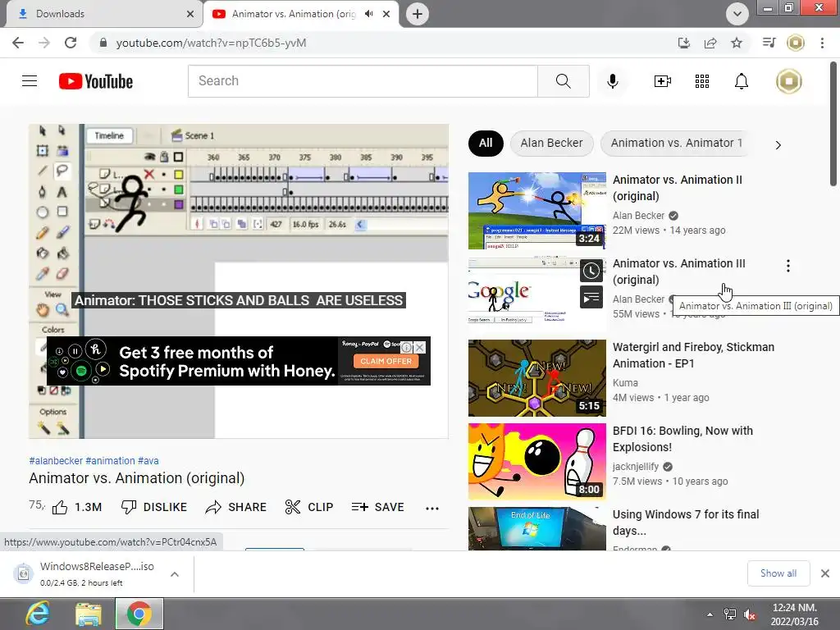Open the YouTube apps grid
Screen dimensions: 840x630
coord(702,81)
